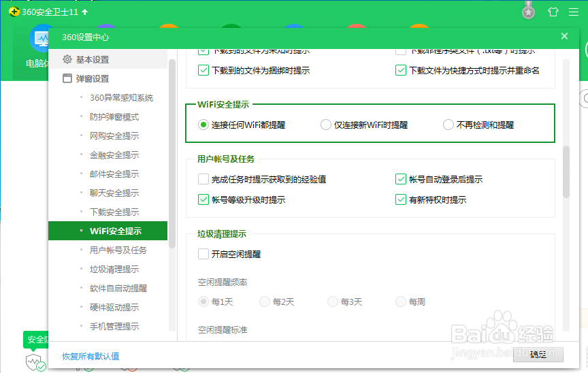Enable 完成任务时提示获取到的经验值
The width and height of the screenshot is (588, 373).
[x=203, y=179]
